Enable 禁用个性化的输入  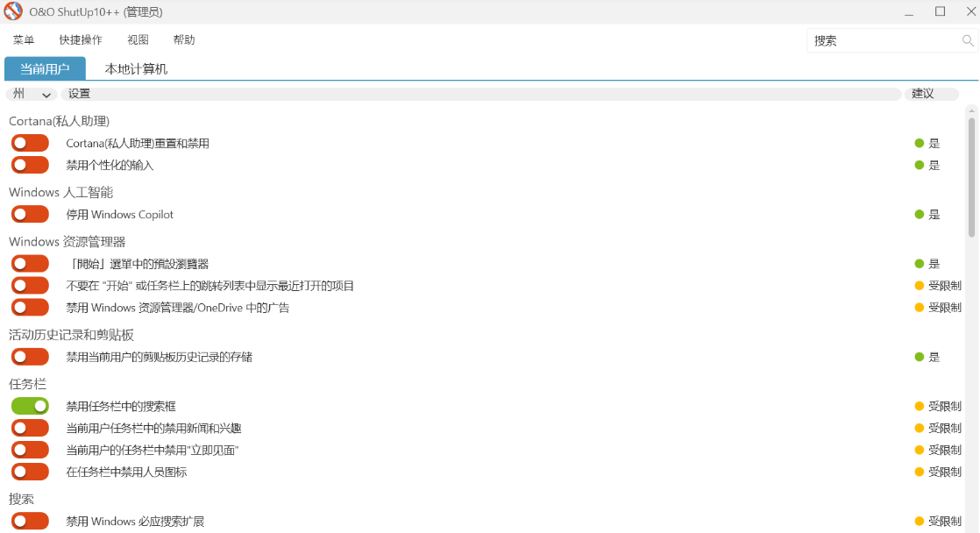tap(30, 165)
